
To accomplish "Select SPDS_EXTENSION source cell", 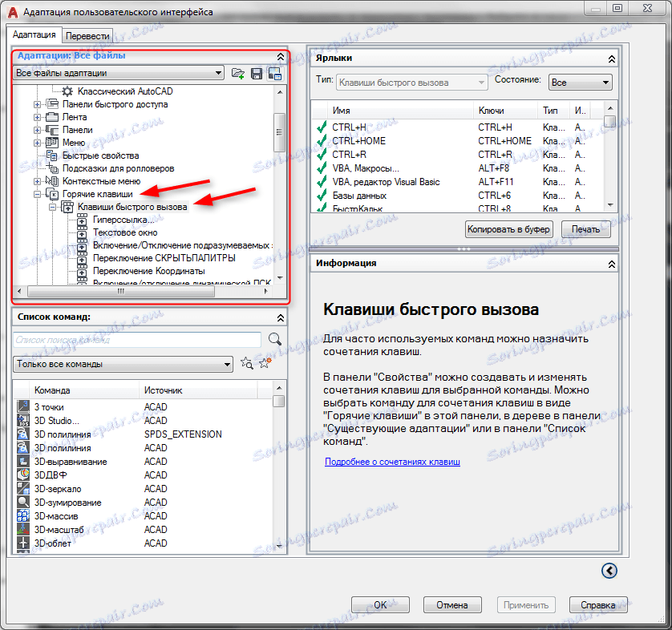I will (183, 434).
